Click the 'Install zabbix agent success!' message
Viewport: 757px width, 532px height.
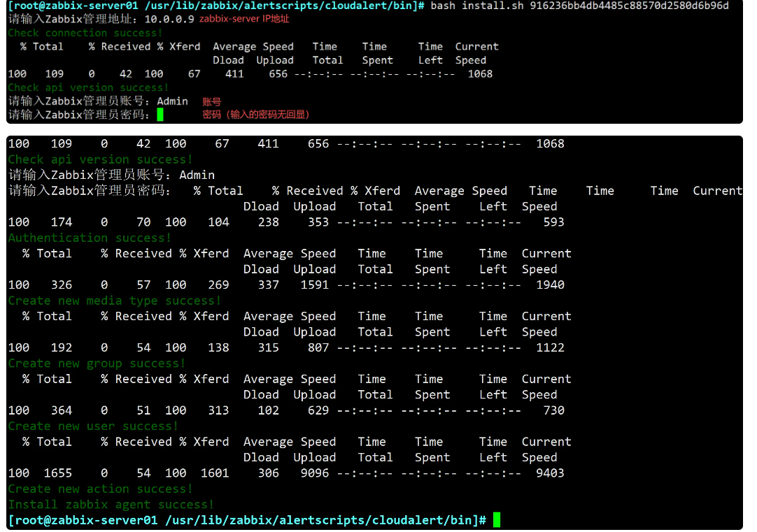tap(111, 504)
